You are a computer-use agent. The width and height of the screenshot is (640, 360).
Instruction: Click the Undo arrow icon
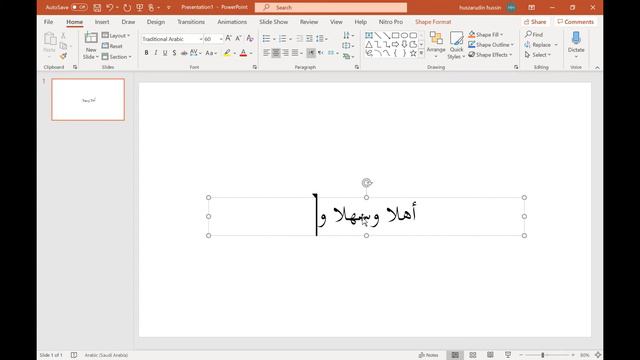[x=109, y=7]
